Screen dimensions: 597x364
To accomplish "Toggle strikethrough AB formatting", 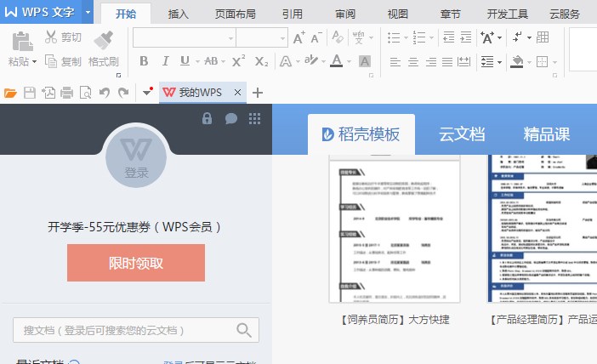I will click(211, 61).
